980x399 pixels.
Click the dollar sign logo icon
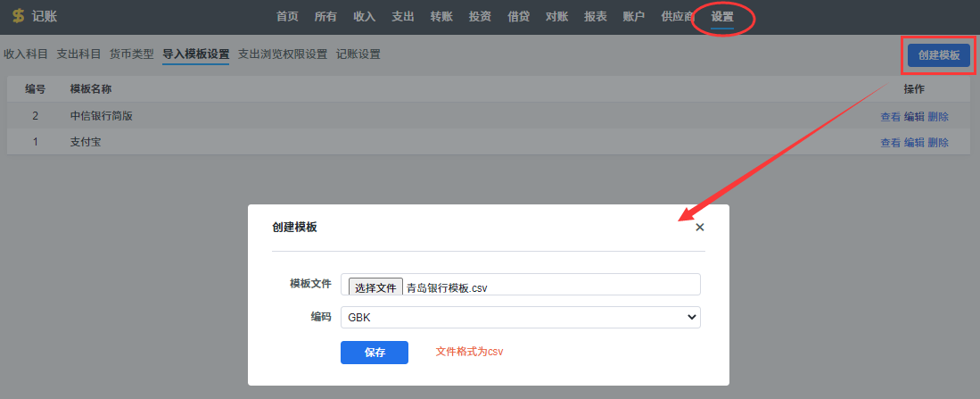(x=18, y=17)
